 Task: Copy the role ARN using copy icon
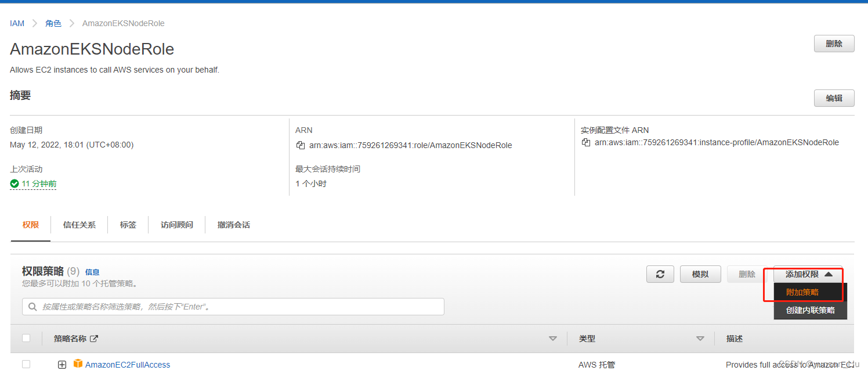point(300,145)
